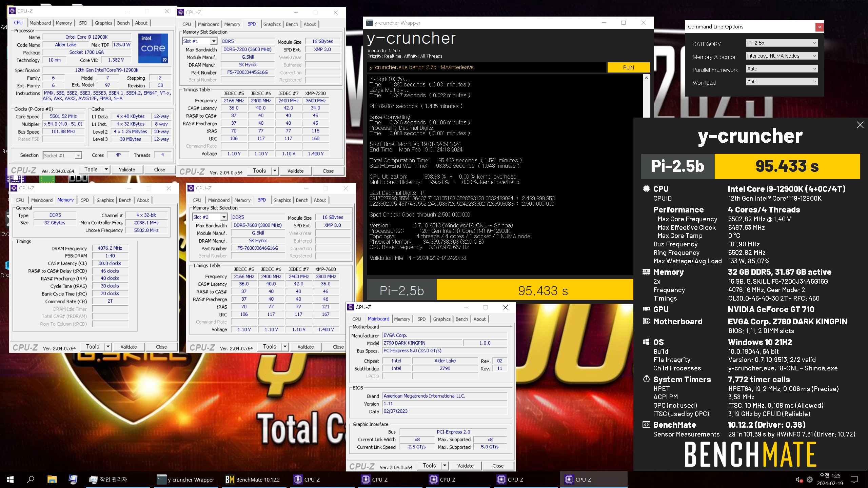Click the taskbar clock showing 2024-02-19
The height and width of the screenshot is (488, 868).
tap(830, 480)
